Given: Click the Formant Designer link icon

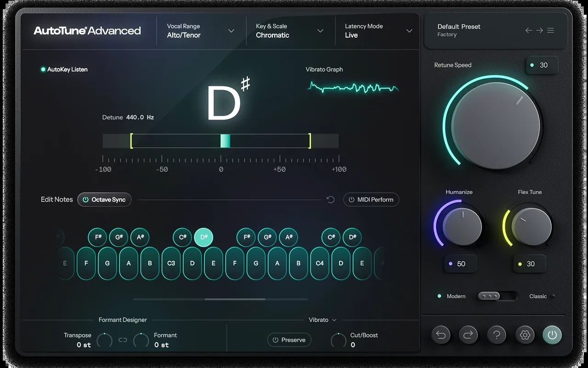Looking at the screenshot, I should (x=123, y=340).
